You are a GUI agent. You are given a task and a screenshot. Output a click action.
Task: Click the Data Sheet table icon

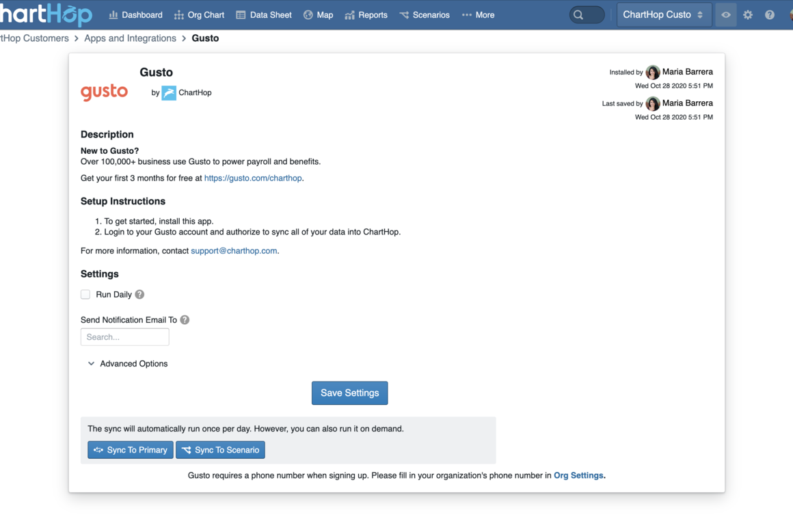241,15
